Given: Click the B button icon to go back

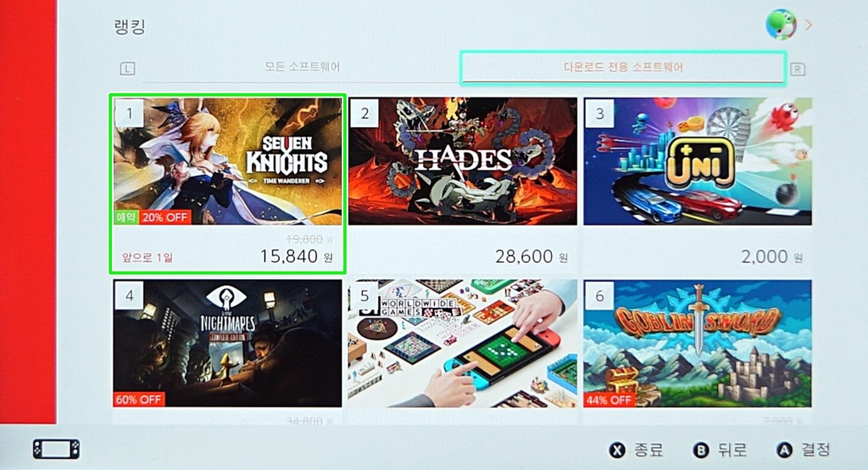Looking at the screenshot, I should 701,450.
